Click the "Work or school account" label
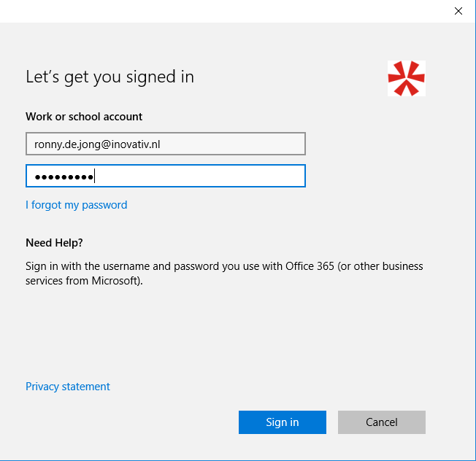This screenshot has width=476, height=461. (84, 117)
